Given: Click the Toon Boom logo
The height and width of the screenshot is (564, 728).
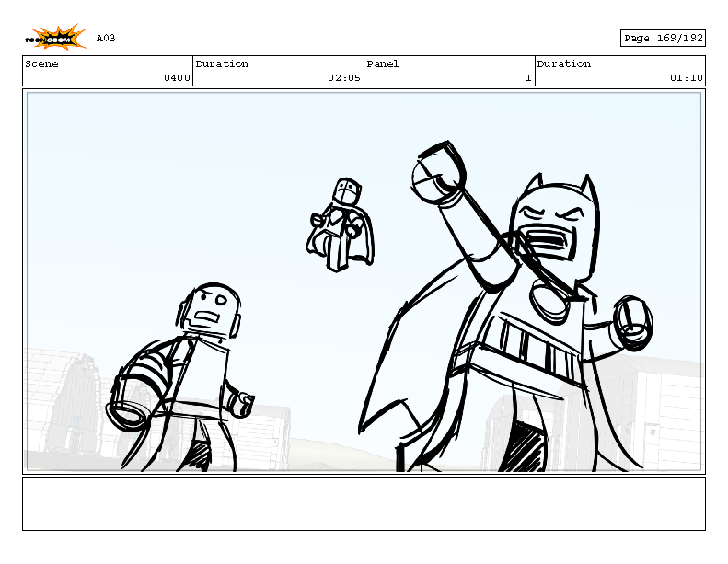Looking at the screenshot, I should 55,38.
